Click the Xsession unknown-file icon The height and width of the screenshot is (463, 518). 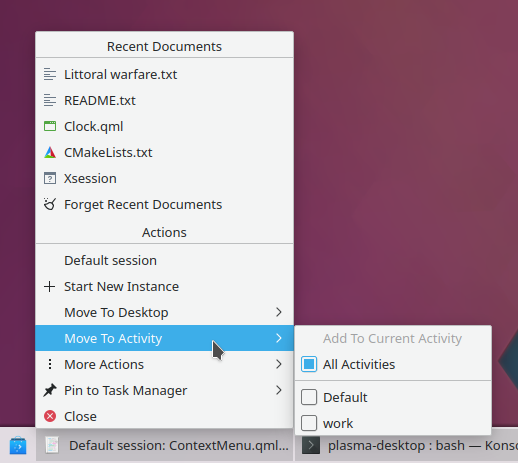tap(50, 178)
